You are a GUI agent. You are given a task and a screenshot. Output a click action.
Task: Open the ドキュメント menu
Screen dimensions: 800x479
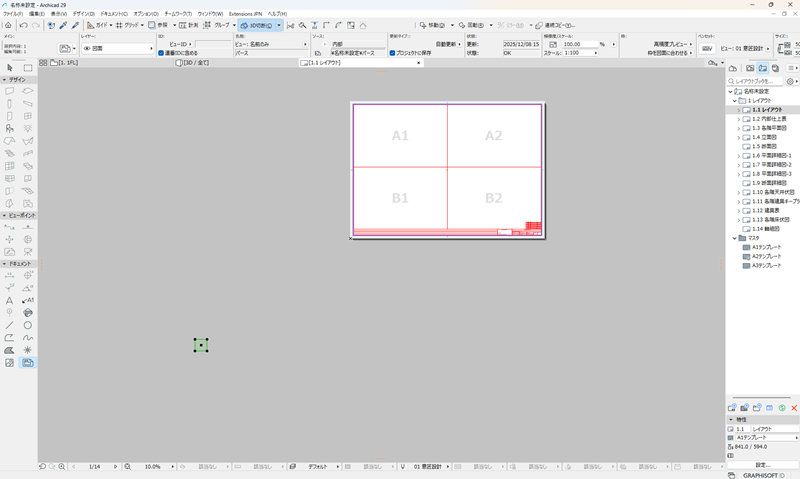(x=114, y=14)
